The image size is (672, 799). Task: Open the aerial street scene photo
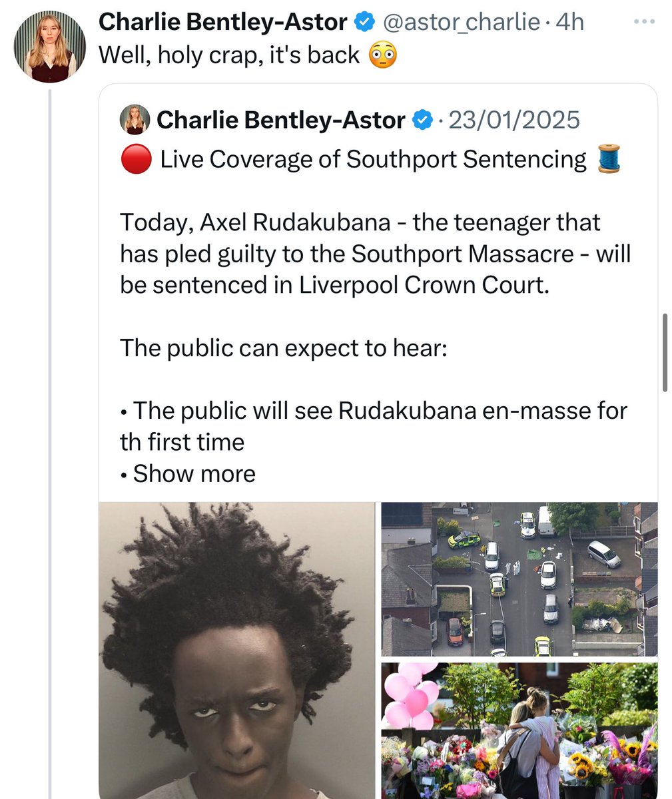pyautogui.click(x=519, y=579)
